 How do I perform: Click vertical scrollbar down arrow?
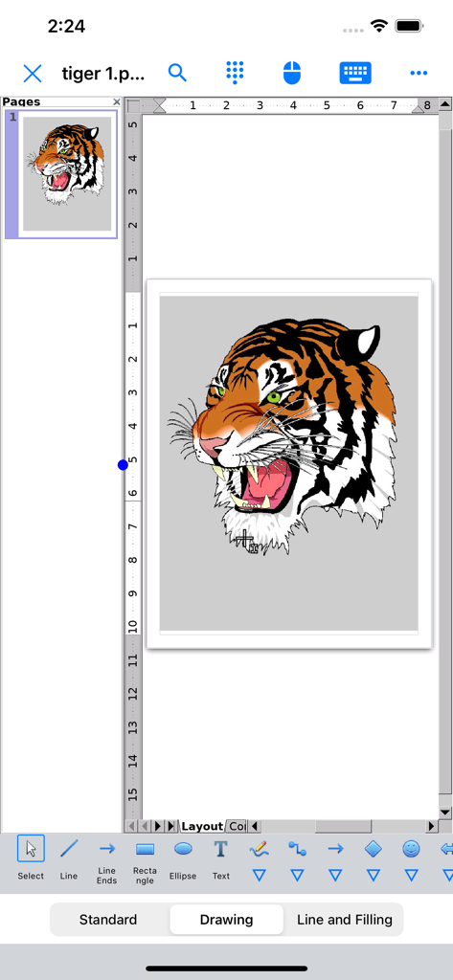pyautogui.click(x=445, y=812)
